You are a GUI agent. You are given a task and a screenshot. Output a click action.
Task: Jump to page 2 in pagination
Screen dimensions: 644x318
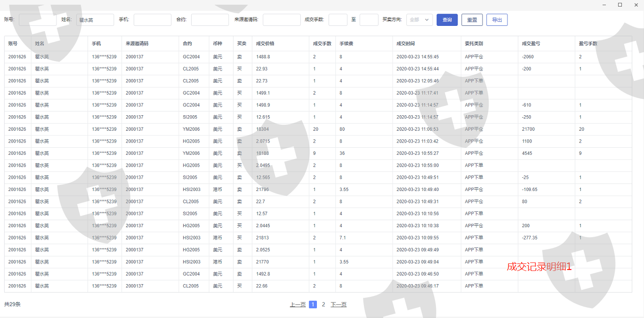pos(323,304)
